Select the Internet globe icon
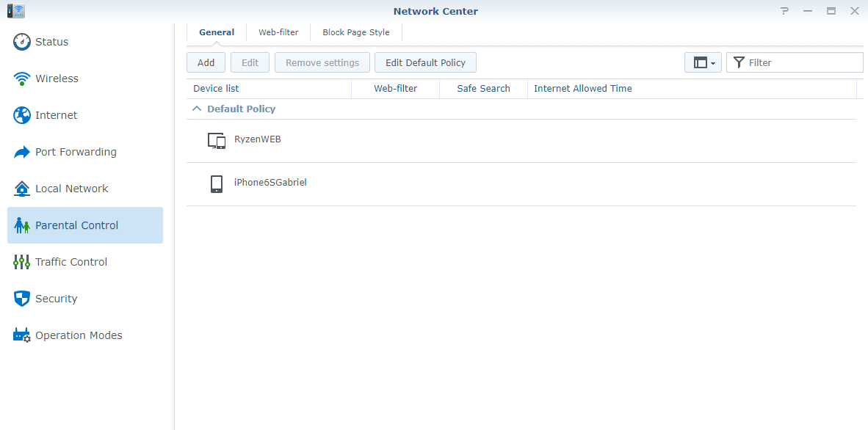This screenshot has height=430, width=868. [22, 115]
